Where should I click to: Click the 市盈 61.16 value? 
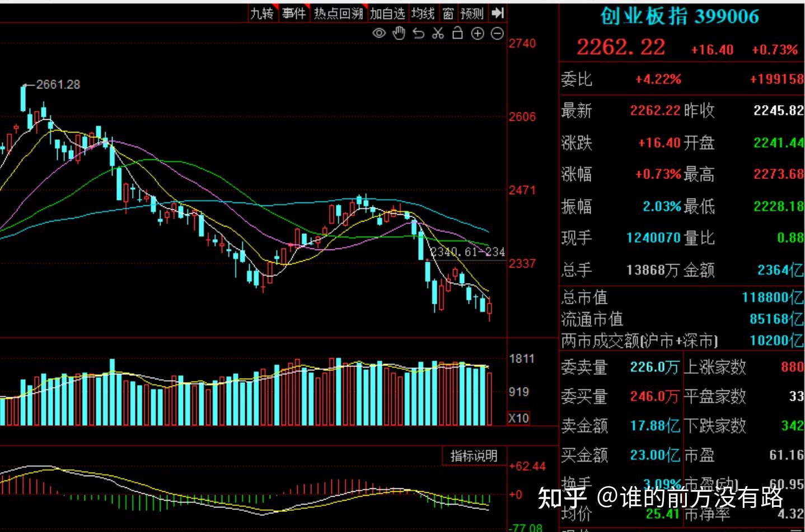pos(787,455)
